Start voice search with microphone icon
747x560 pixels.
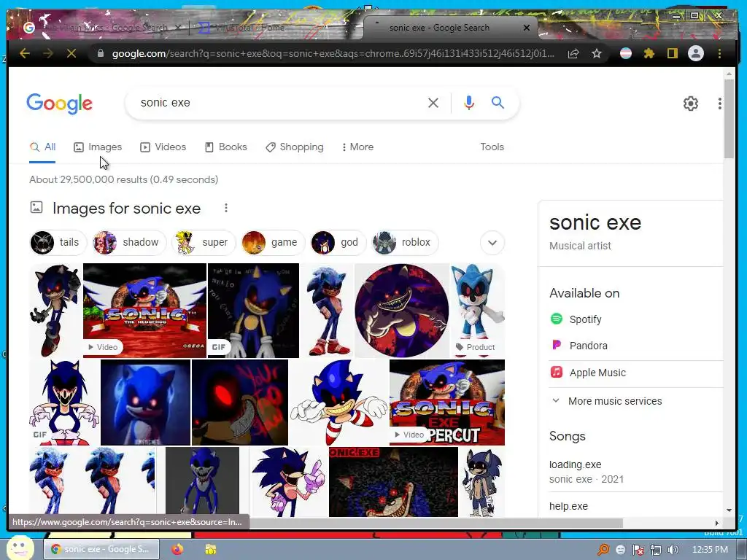coord(469,103)
